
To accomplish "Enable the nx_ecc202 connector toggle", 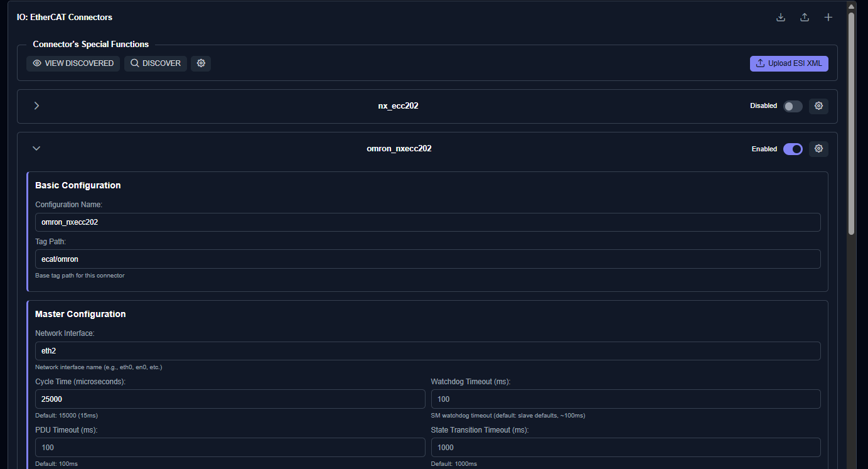I will coord(793,106).
